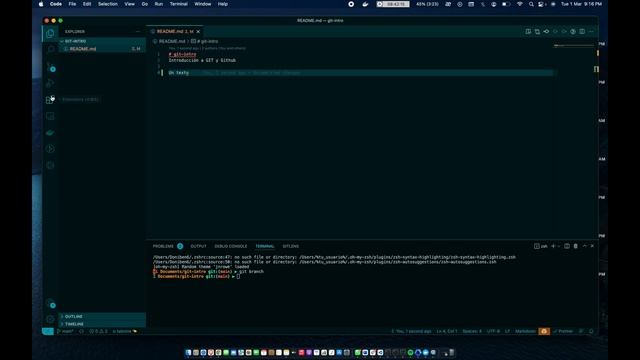Open the Apple menu
This screenshot has height=360, width=640.
pos(41,4)
